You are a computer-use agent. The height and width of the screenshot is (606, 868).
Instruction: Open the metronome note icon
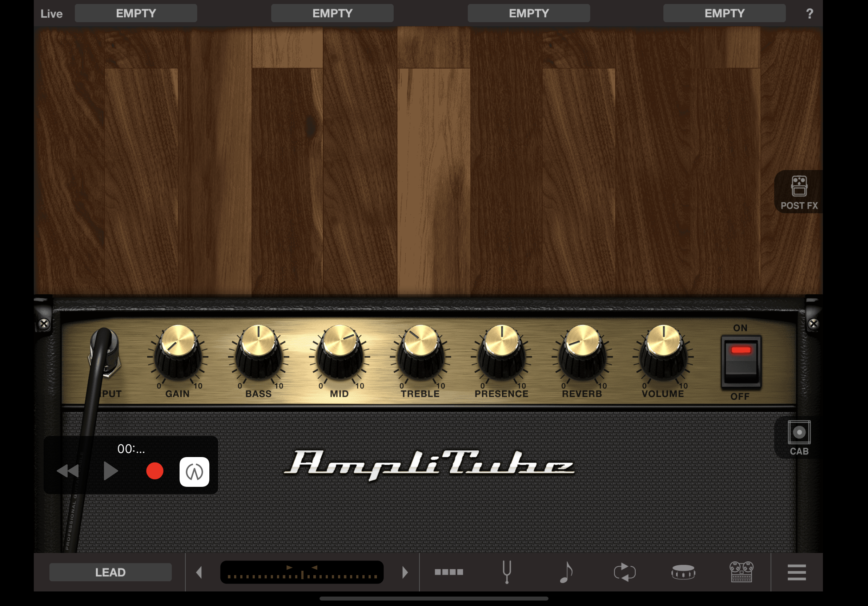[x=566, y=572]
